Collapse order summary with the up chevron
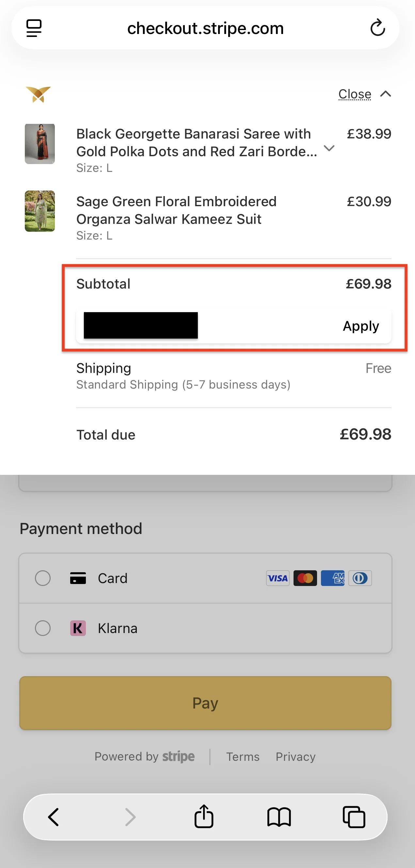Image resolution: width=415 pixels, height=868 pixels. tap(386, 94)
